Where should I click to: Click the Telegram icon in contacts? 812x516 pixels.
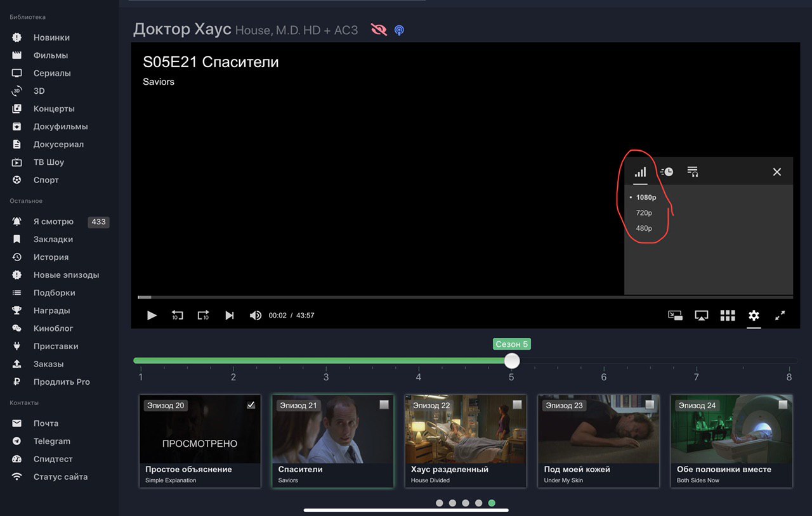pos(17,441)
